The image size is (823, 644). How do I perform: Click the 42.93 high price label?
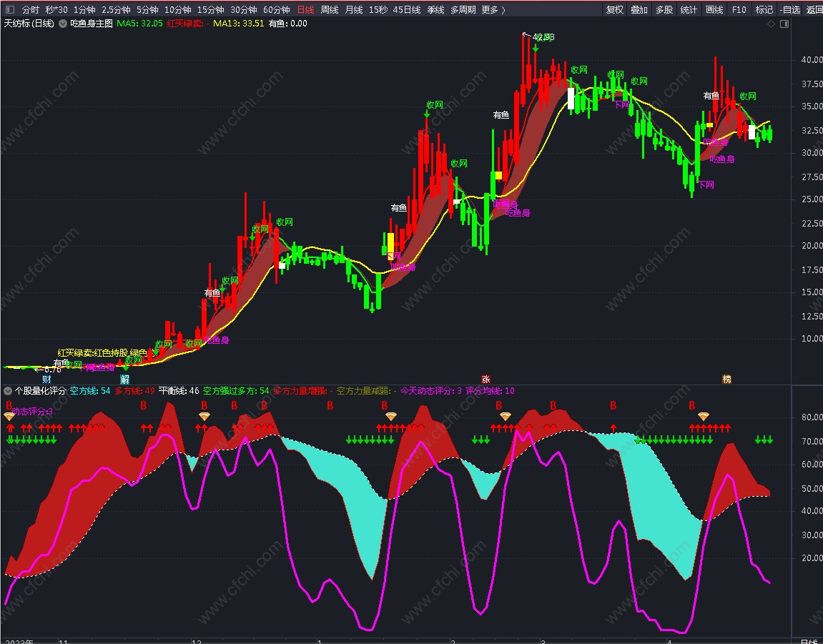(x=543, y=37)
